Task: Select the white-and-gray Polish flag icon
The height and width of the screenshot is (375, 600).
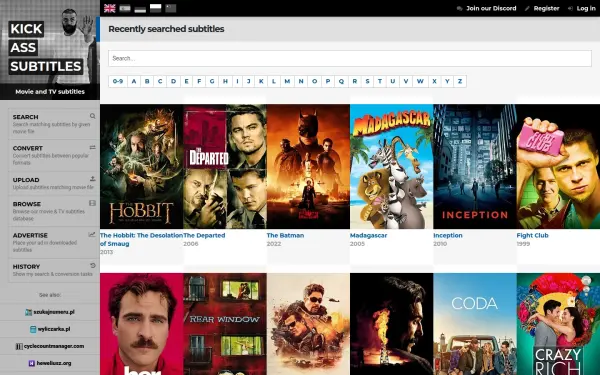Action: (x=155, y=8)
